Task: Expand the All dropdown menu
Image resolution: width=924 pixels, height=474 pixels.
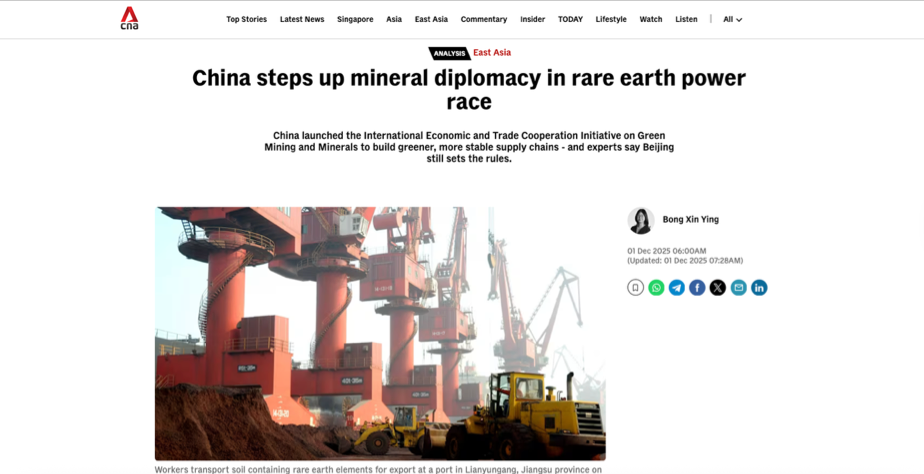Action: pos(732,19)
